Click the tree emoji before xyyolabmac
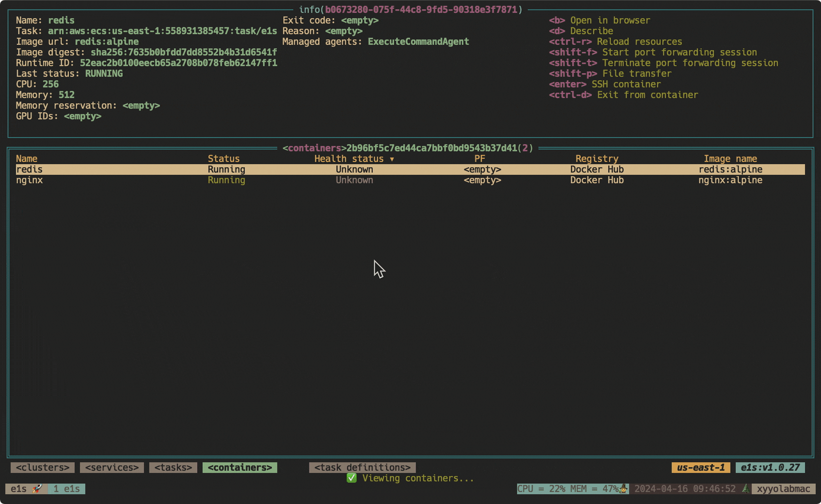The image size is (821, 504). (746, 488)
